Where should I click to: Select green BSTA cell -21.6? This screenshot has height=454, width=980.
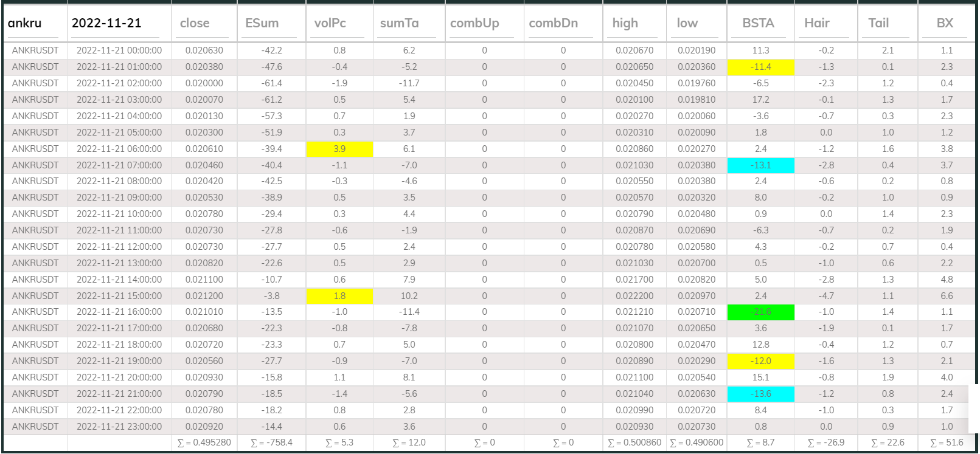pyautogui.click(x=761, y=312)
